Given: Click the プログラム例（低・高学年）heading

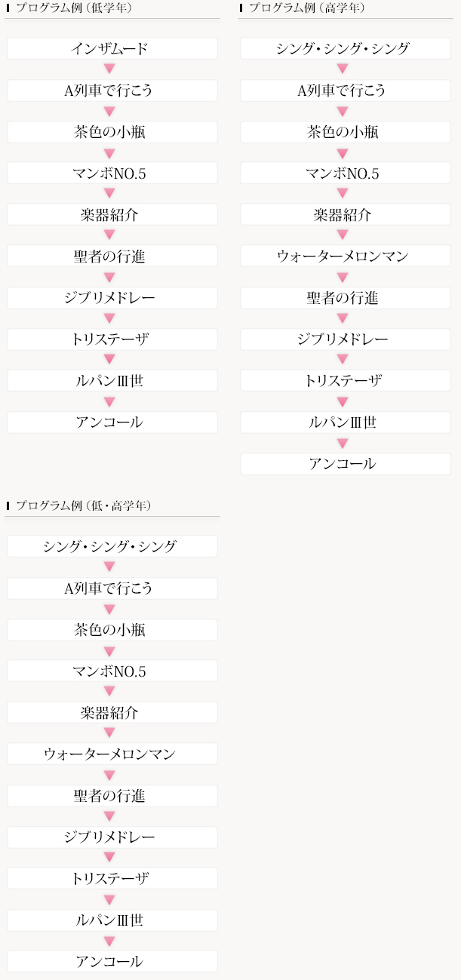Looking at the screenshot, I should (84, 505).
